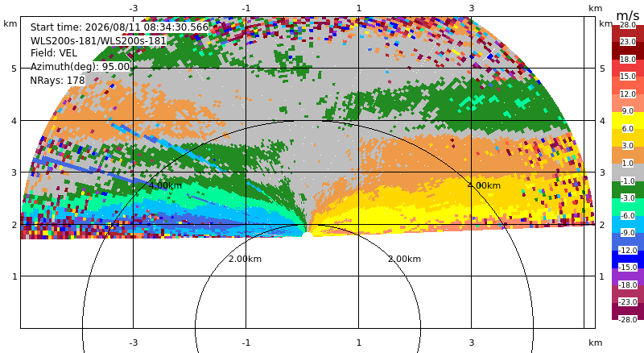Click the WLS200s-181 instrument name label
Screen dimensions: 644x353
pyautogui.click(x=98, y=41)
